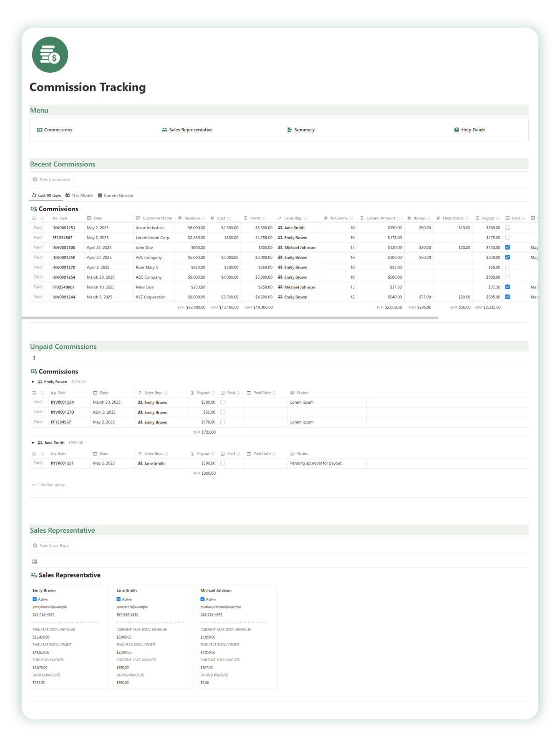Click the Paid tag in the INV0001244 row
The image size is (560, 747).
(x=38, y=297)
